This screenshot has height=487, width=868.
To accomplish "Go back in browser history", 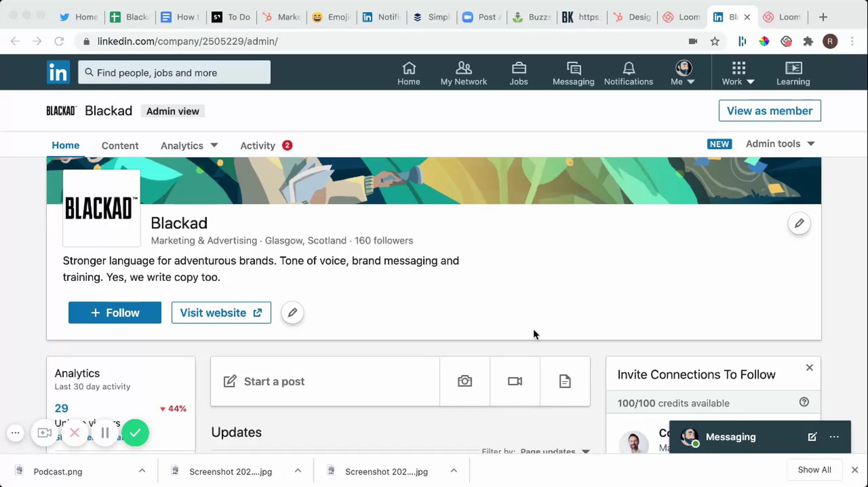I will (x=15, y=41).
